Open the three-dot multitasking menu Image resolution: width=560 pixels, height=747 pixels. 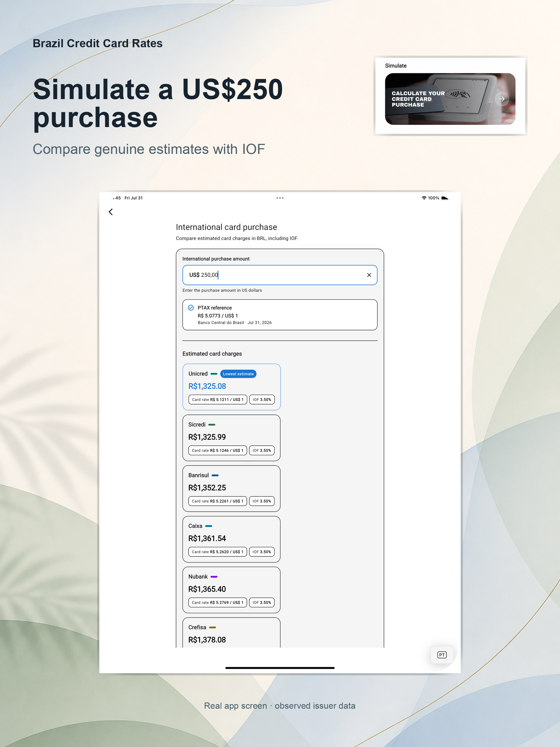click(x=280, y=198)
